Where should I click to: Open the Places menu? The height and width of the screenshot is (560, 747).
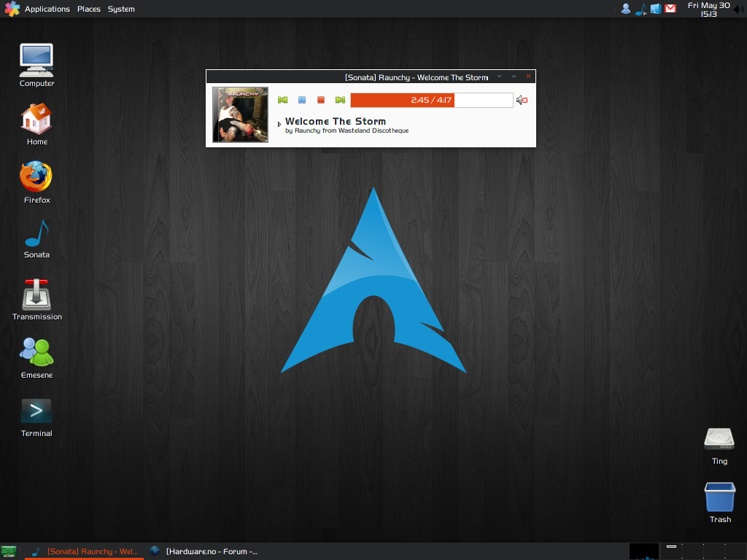[x=89, y=9]
